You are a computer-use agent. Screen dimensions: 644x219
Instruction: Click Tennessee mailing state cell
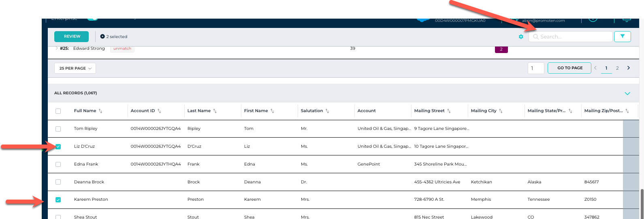[538, 200]
